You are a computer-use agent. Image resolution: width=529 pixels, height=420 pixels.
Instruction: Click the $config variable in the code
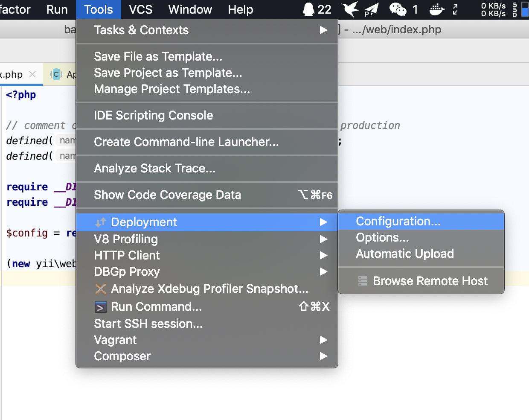[27, 233]
